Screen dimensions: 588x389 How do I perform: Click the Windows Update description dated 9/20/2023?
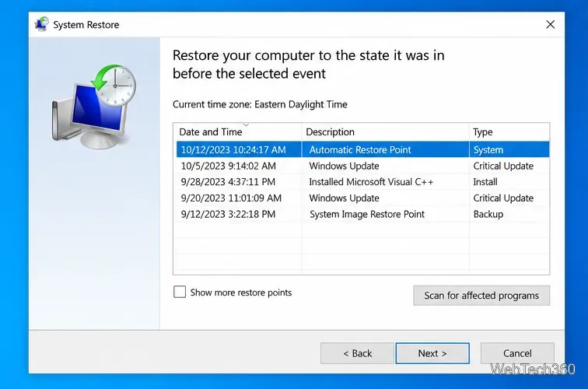click(x=344, y=198)
